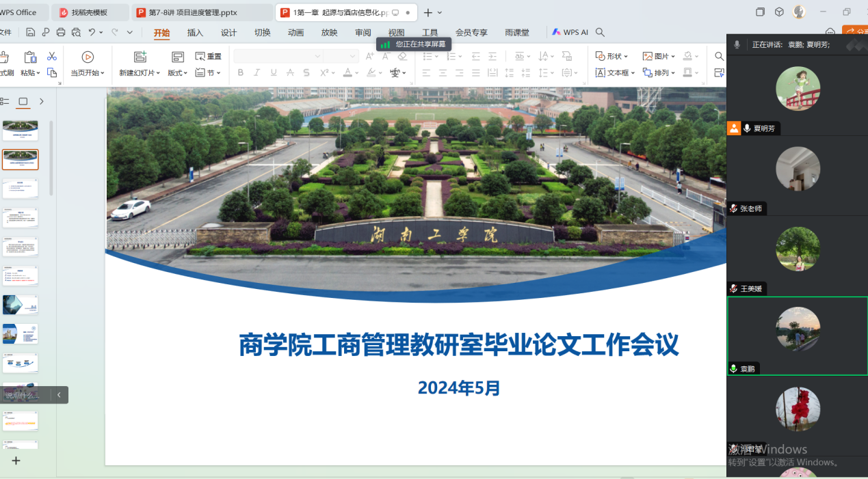Screen dimensions: 868x479
Task: Click the print icon in quick access toolbar
Action: click(61, 32)
